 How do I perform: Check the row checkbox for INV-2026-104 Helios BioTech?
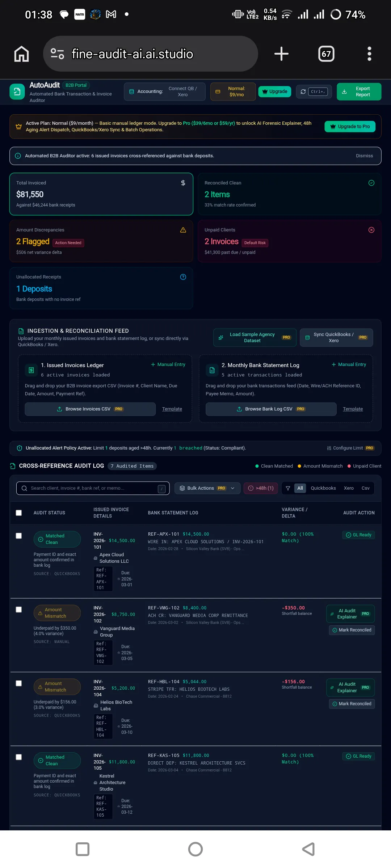pyautogui.click(x=19, y=684)
